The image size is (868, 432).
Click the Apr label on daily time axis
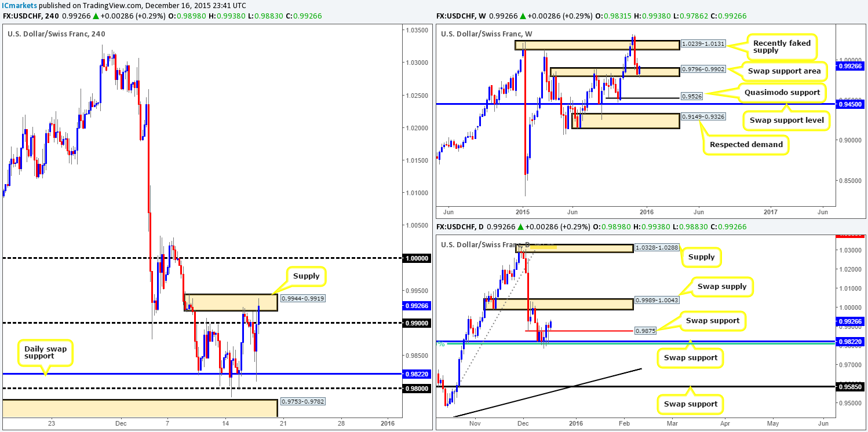[x=725, y=423]
